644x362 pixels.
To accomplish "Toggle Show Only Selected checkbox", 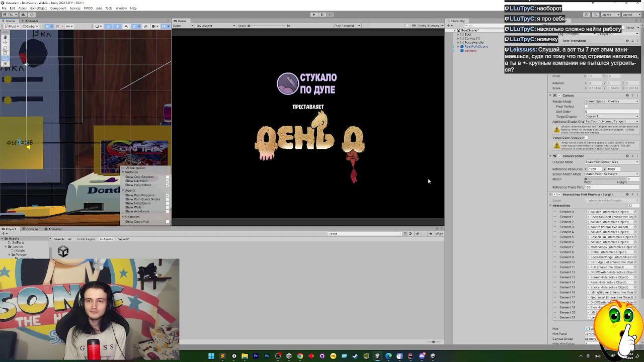I will (x=168, y=177).
